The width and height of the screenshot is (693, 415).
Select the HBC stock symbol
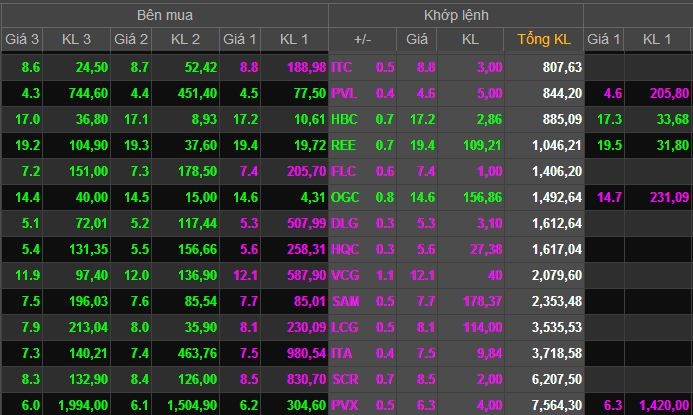click(342, 119)
